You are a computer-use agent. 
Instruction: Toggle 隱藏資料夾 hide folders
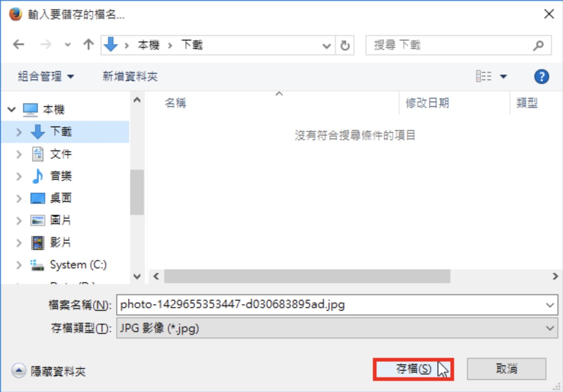coord(49,371)
